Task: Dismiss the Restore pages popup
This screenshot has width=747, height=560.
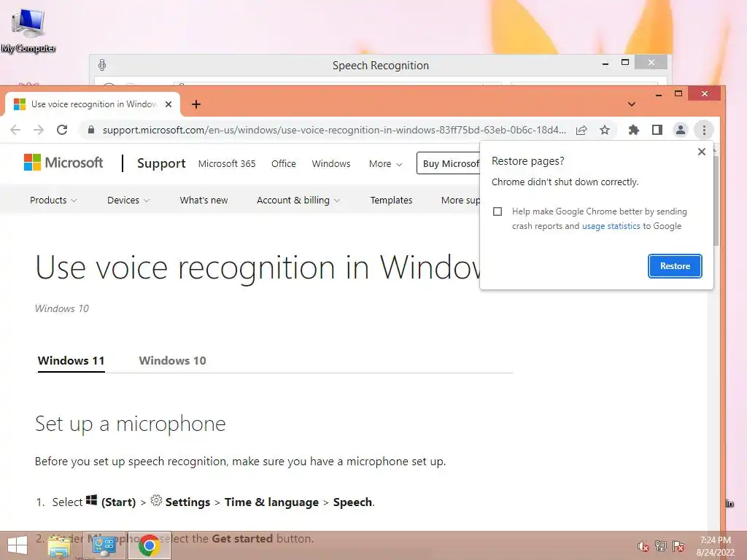Action: pyautogui.click(x=702, y=152)
